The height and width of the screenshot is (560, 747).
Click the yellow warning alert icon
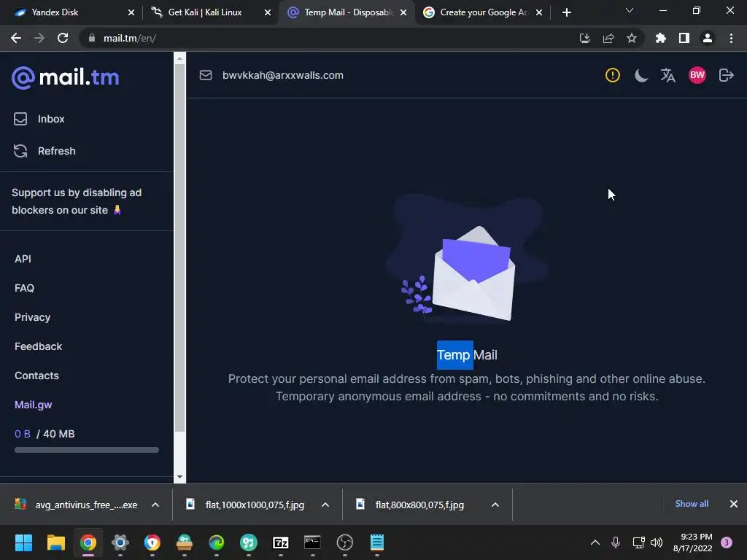pos(612,75)
